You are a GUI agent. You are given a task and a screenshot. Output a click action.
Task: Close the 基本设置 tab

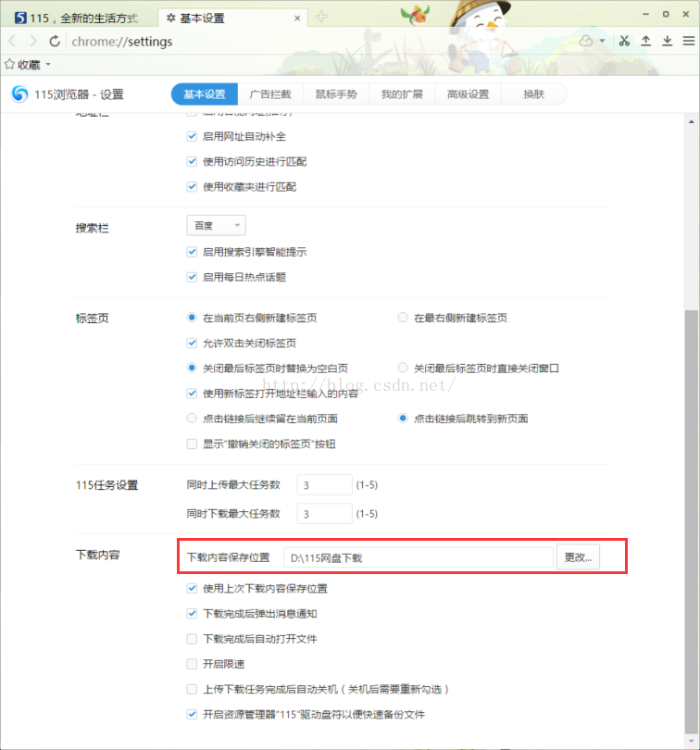297,19
